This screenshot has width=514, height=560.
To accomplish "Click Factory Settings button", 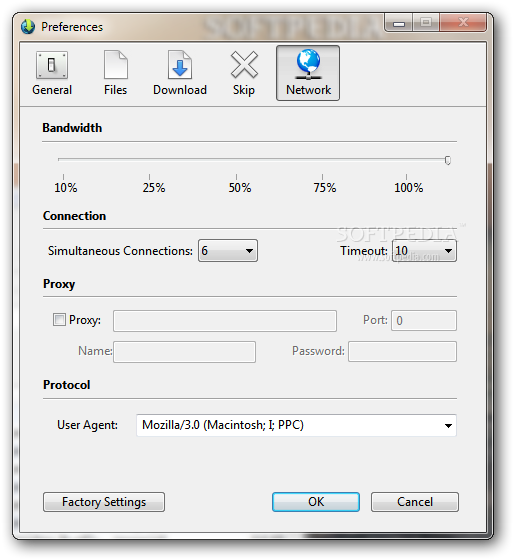I will click(104, 502).
